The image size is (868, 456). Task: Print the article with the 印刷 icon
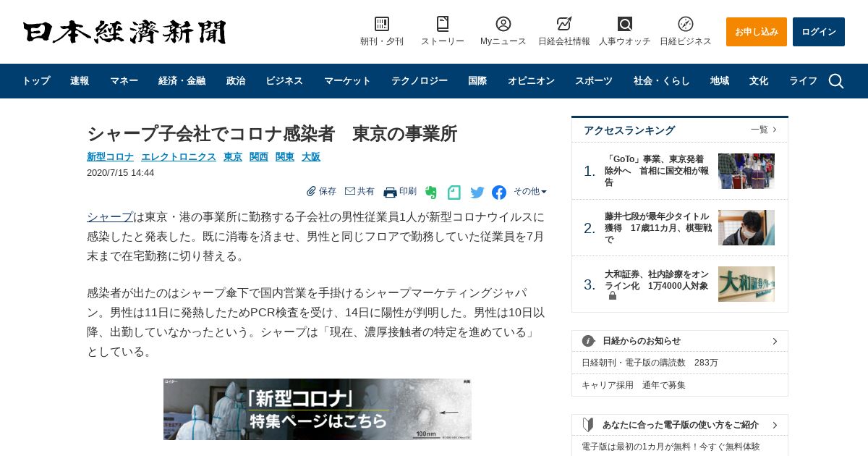tap(390, 192)
